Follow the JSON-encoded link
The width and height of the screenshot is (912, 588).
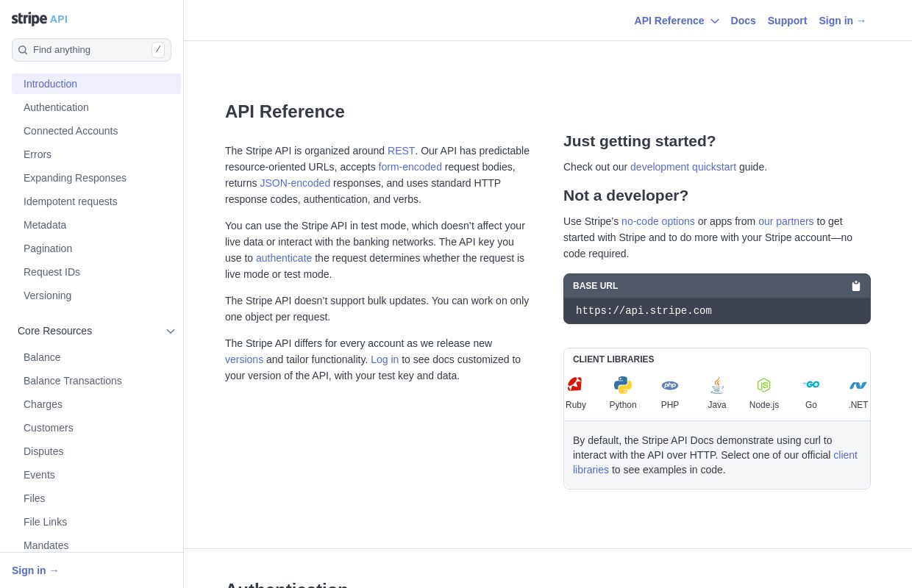pos(295,183)
